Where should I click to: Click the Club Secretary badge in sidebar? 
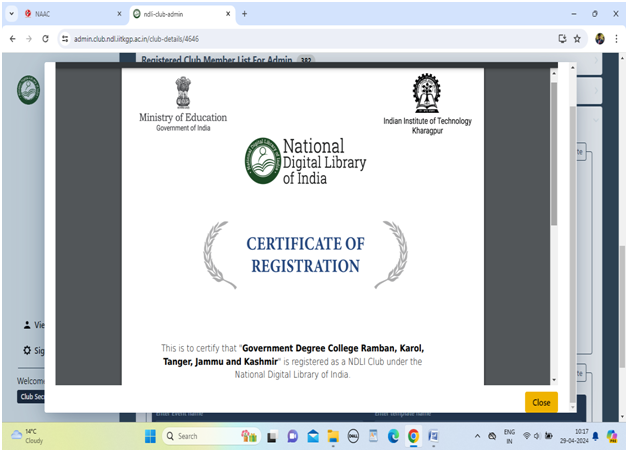(31, 397)
